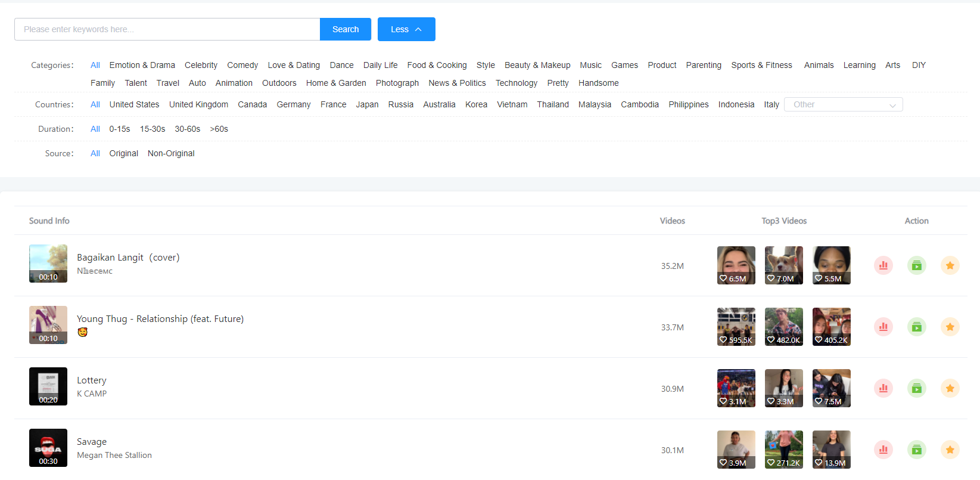
Task: Choose Sports & Fitness category
Action: [x=761, y=65]
